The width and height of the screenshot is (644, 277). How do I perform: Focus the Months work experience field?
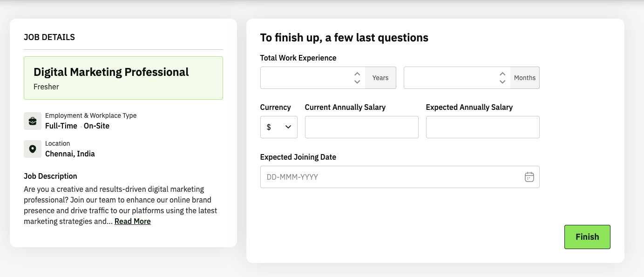point(448,78)
